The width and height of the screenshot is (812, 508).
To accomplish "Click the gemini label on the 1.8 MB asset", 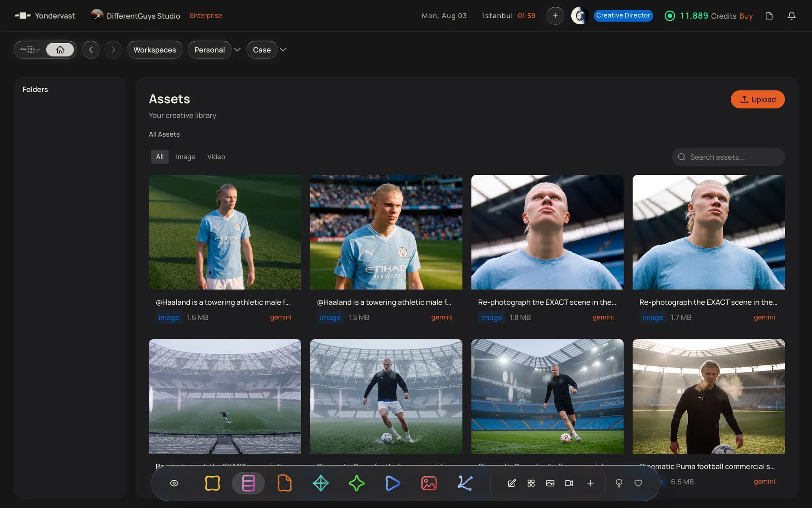I will 603,317.
